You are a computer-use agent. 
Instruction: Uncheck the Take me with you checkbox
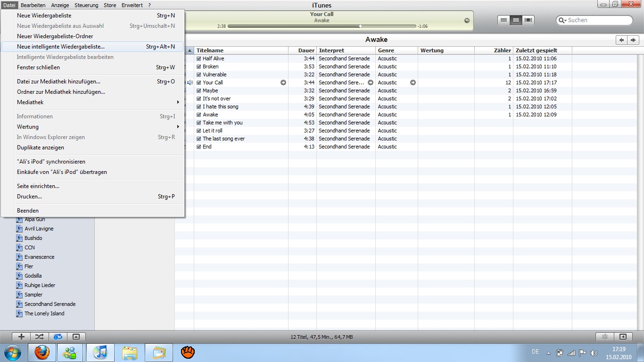pyautogui.click(x=198, y=123)
